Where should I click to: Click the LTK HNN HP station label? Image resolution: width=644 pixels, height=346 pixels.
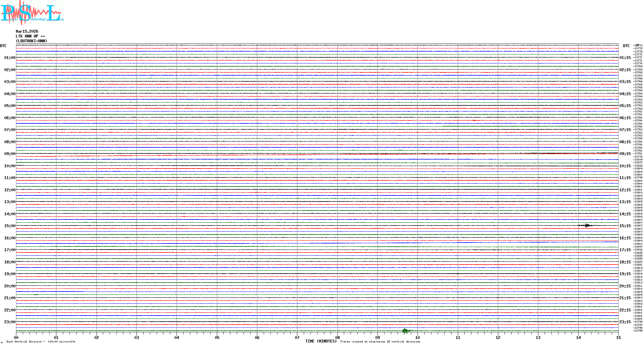click(x=30, y=36)
